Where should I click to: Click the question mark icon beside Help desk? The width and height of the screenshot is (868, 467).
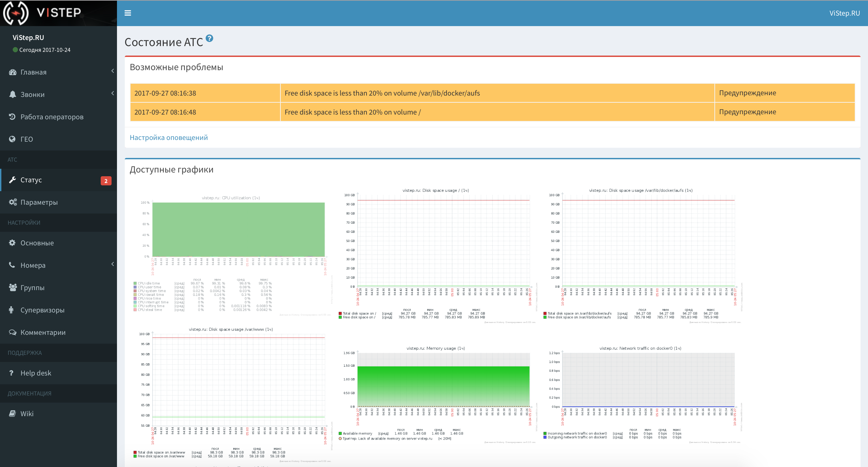click(11, 373)
